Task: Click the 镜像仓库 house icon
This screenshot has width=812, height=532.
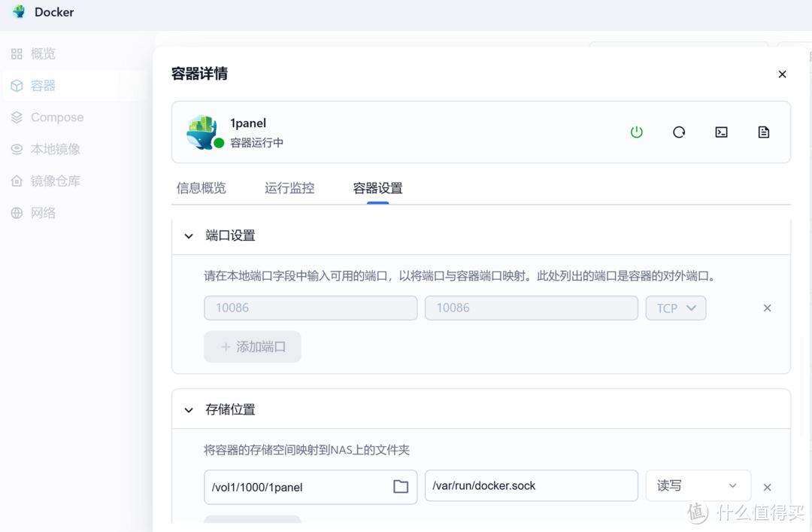Action: tap(17, 181)
